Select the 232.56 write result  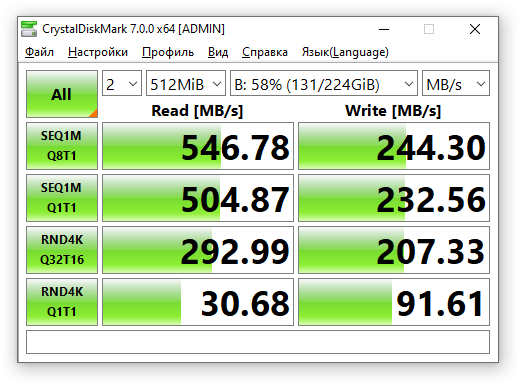tap(394, 198)
